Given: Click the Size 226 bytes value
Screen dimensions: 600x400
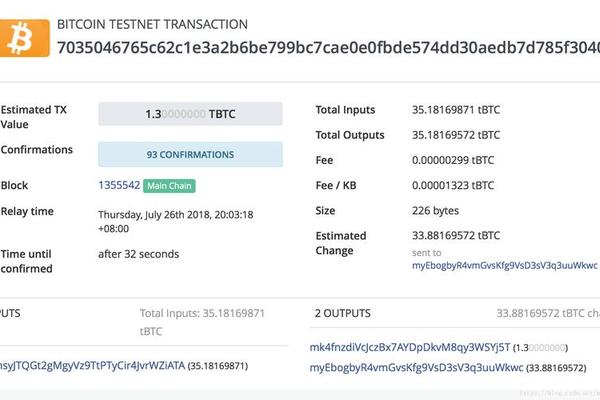Looking at the screenshot, I should [435, 211].
